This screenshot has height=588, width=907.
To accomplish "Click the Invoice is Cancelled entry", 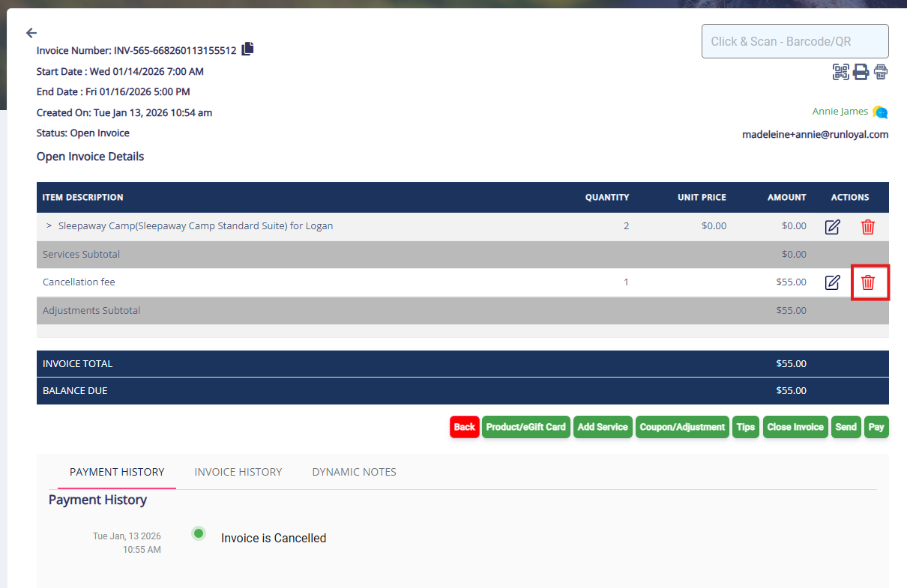I will point(274,538).
